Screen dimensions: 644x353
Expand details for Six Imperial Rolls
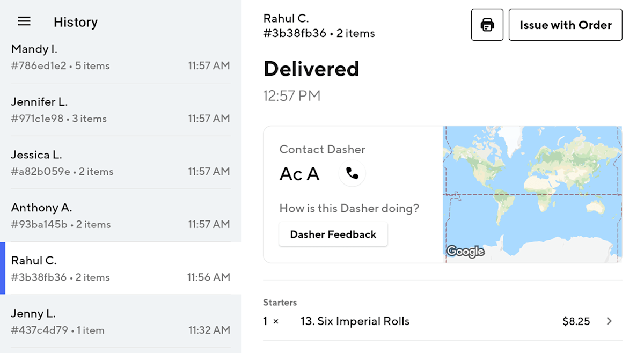pos(609,321)
